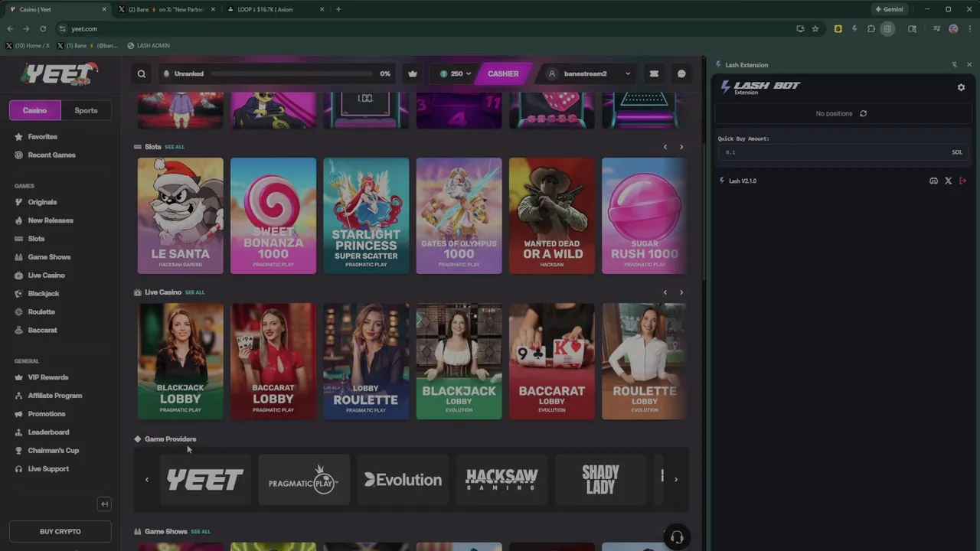The image size is (980, 551).
Task: Click the Yeet logo
Action: point(59,73)
